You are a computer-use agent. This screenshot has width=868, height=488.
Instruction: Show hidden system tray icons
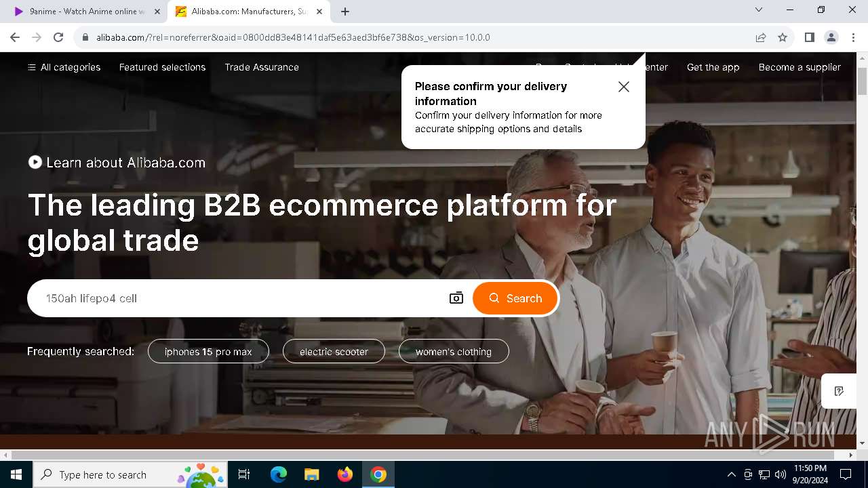(731, 474)
